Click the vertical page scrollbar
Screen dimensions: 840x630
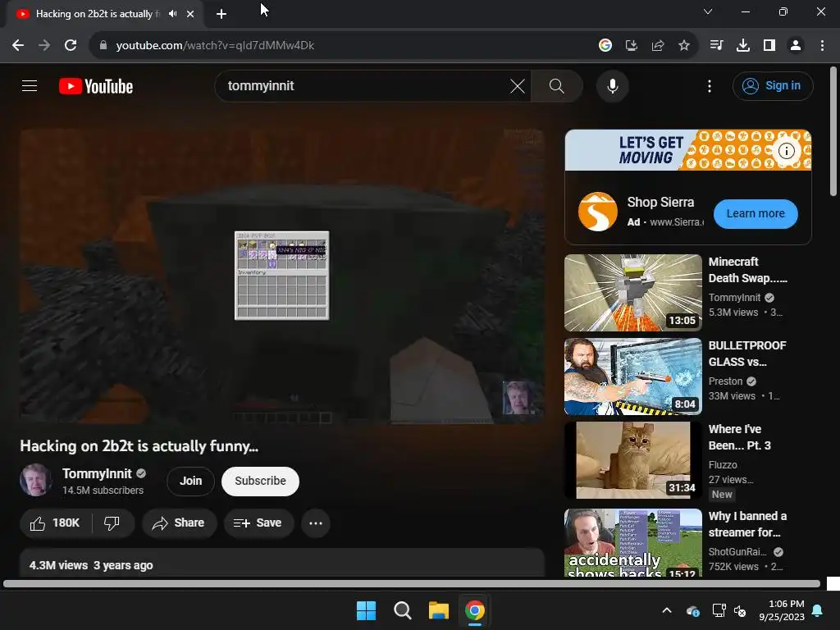[833, 131]
